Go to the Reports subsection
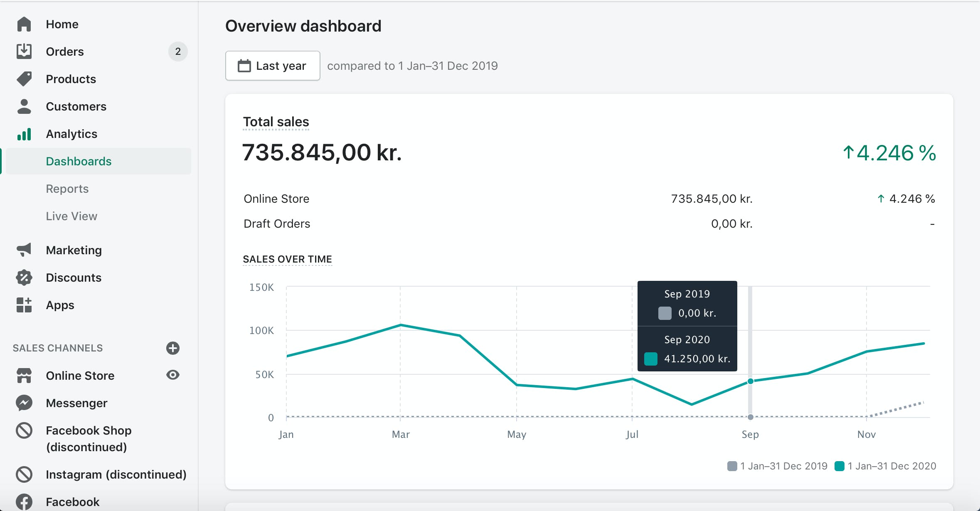 point(67,189)
